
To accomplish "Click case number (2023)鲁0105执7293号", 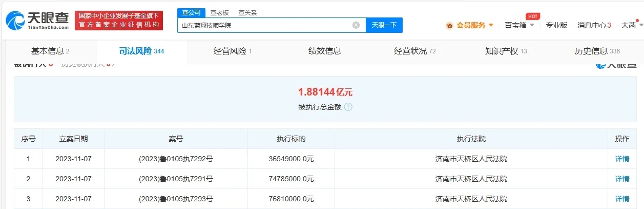I will coord(176,199).
